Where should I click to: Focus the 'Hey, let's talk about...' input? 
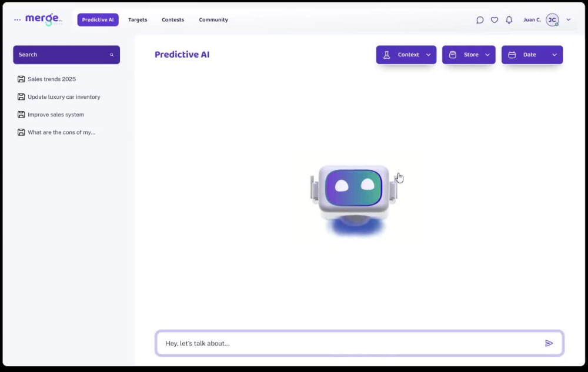point(359,343)
